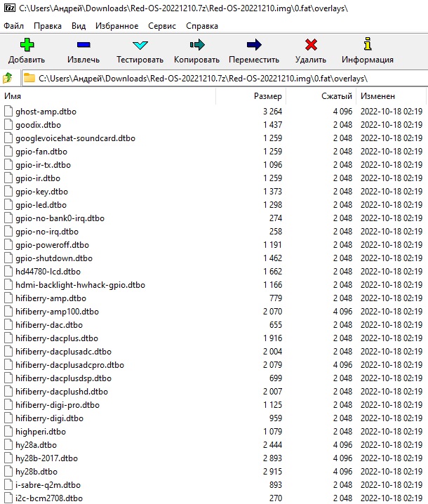Select hifiberry-dacplusadc.dtbo file name

(64, 352)
